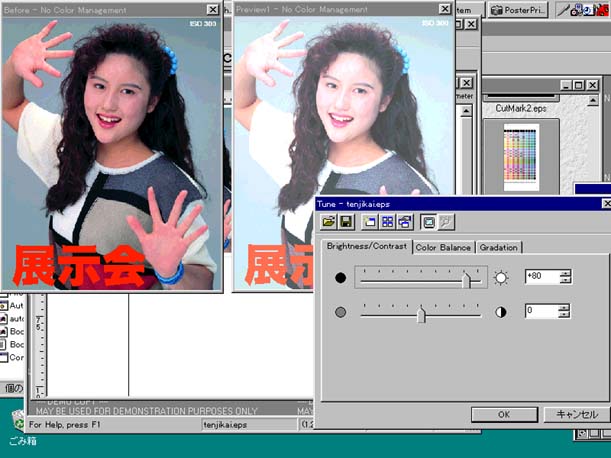
Task: Click the PosterPrint taskbar button
Action: coord(519,9)
